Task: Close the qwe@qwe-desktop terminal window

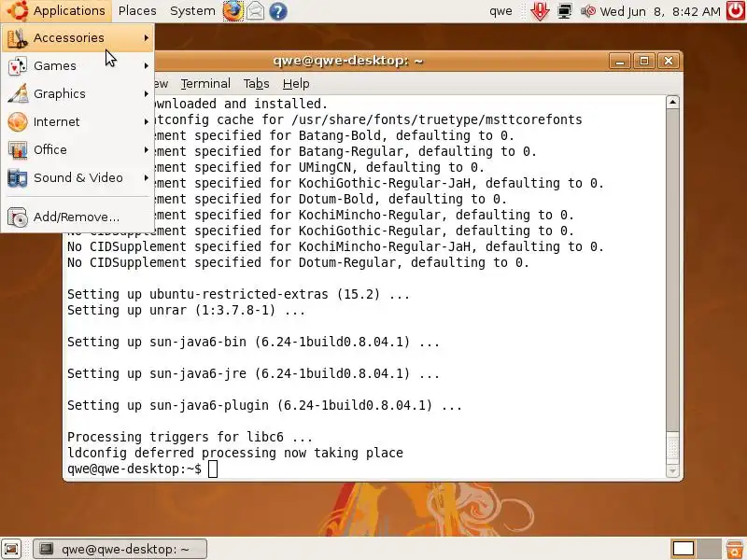Action: (x=669, y=61)
